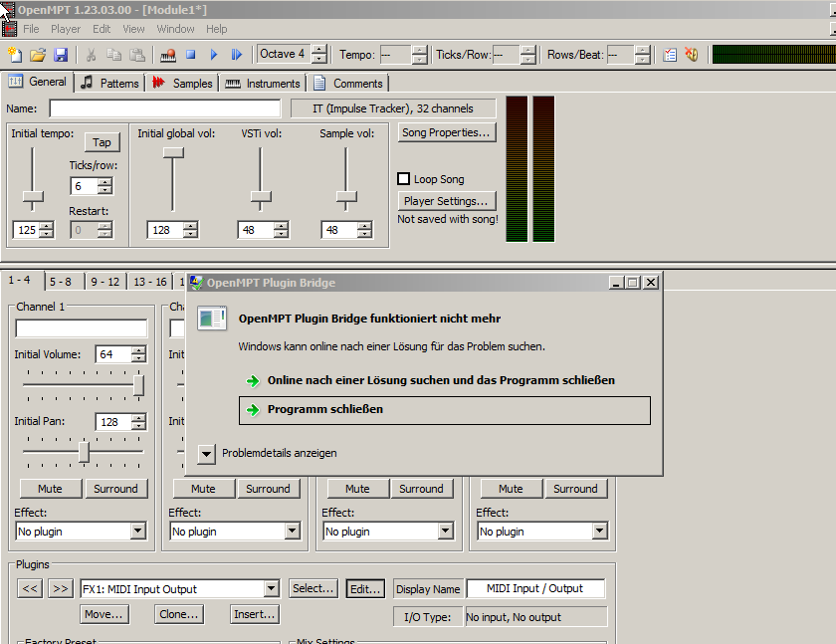Click the Tap tempo button
The image size is (836, 644).
click(x=102, y=142)
